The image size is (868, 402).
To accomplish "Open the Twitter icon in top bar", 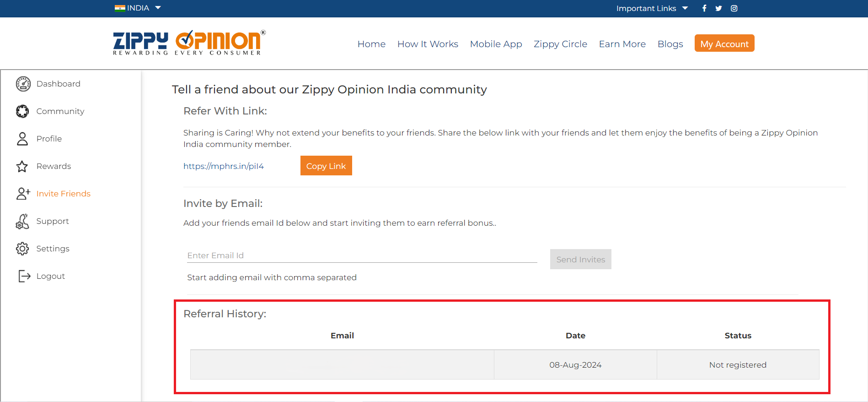I will coord(718,8).
